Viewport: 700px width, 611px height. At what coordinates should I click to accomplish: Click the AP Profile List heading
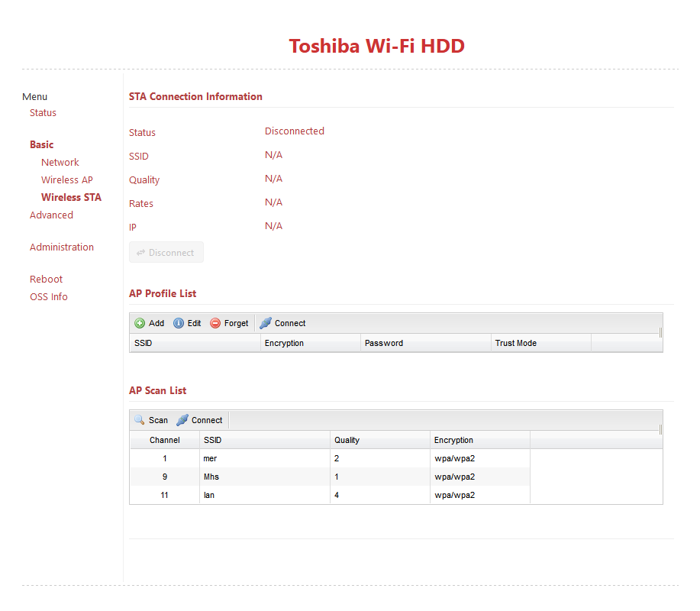[x=163, y=293]
